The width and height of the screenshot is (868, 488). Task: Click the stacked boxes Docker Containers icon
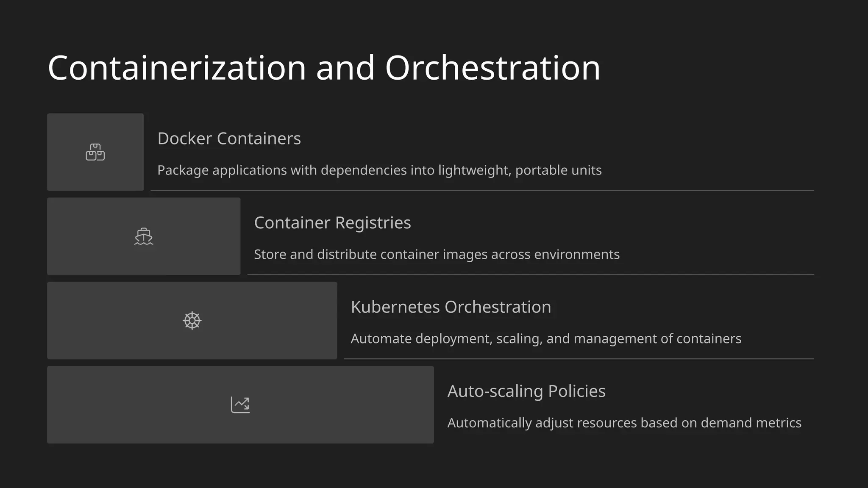point(95,152)
